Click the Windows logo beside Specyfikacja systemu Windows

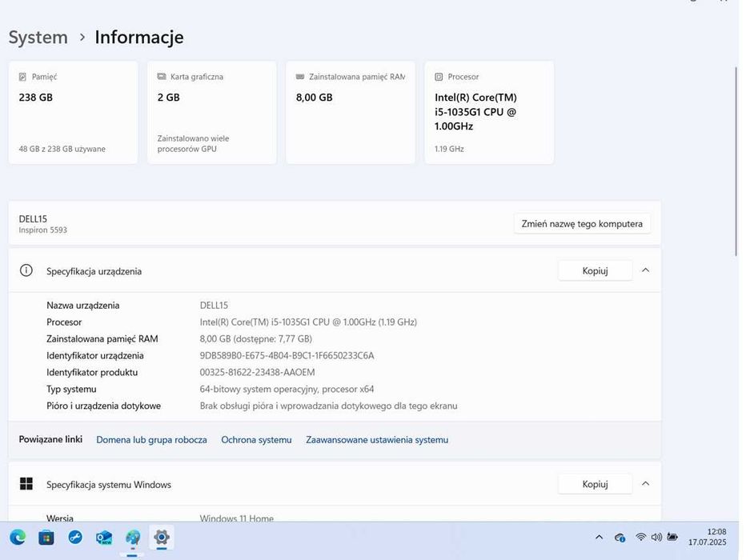tap(26, 483)
